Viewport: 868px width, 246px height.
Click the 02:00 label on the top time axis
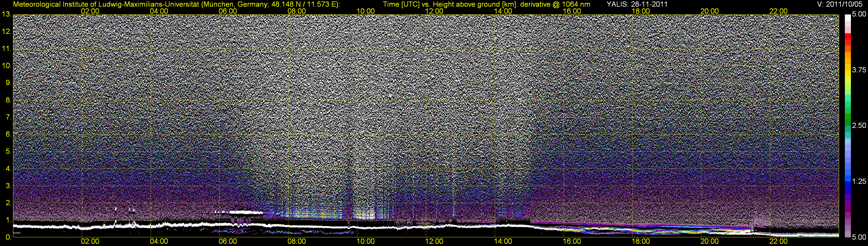pyautogui.click(x=90, y=11)
